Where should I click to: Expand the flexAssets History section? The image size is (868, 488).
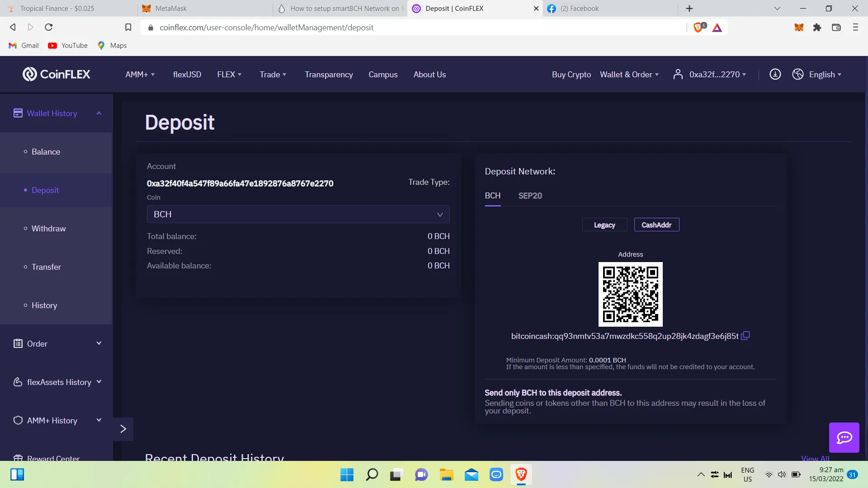coord(99,382)
